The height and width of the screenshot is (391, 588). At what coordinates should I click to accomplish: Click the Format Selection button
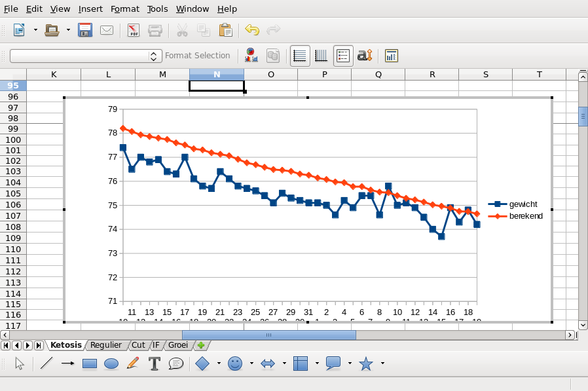pos(197,56)
